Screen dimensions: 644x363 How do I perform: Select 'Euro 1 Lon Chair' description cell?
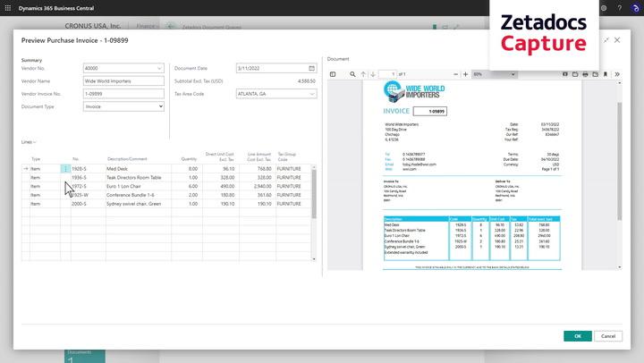(139, 186)
